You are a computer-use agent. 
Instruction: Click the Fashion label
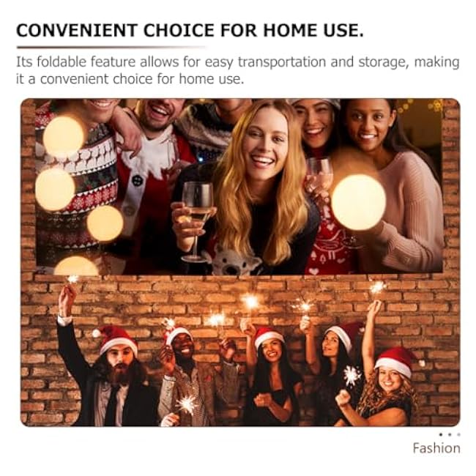point(436,448)
